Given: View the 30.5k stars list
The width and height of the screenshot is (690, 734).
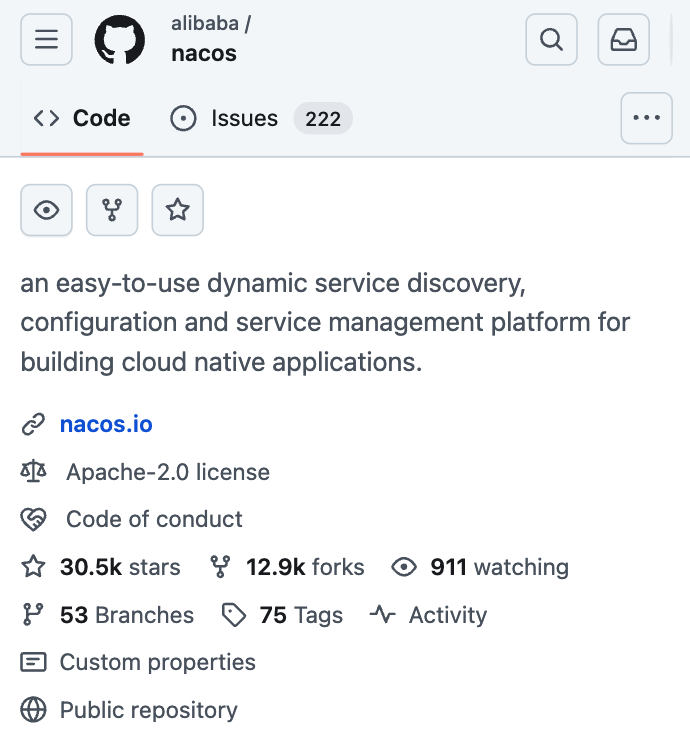Looking at the screenshot, I should click(120, 567).
